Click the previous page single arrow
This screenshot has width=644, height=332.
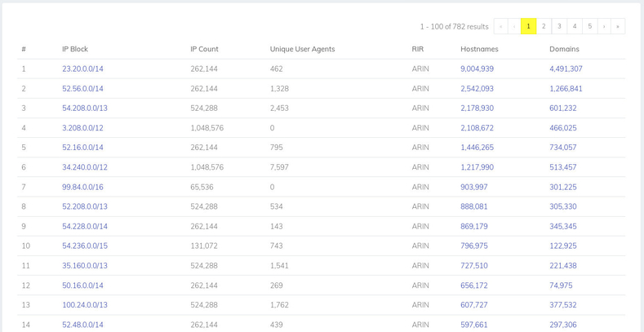click(x=514, y=26)
